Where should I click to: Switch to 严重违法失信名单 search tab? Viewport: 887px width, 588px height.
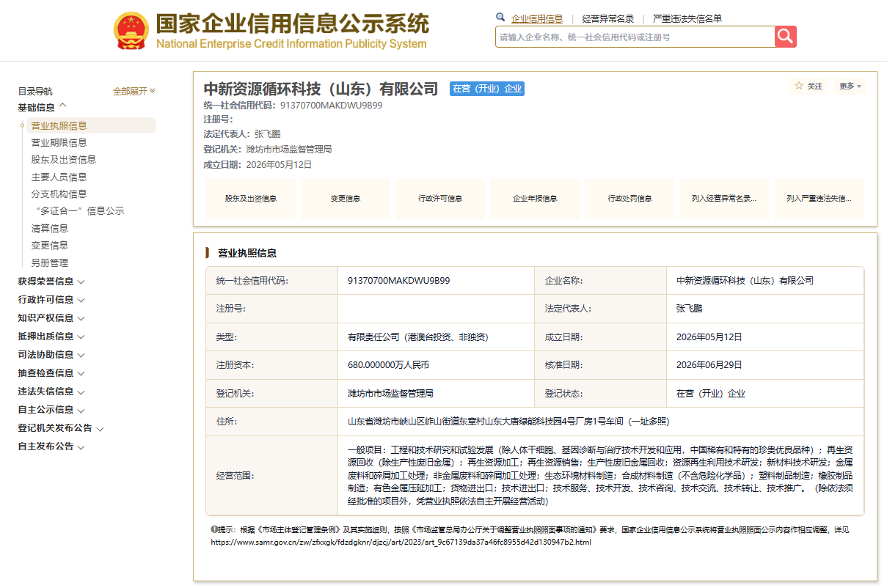tap(687, 18)
